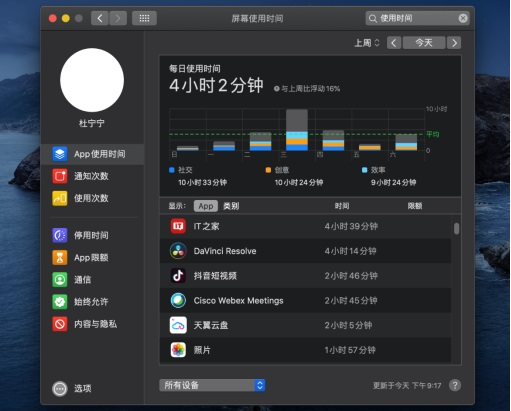The width and height of the screenshot is (511, 411).
Task: Select Thursday 四 bar in chart
Action: [x=333, y=140]
